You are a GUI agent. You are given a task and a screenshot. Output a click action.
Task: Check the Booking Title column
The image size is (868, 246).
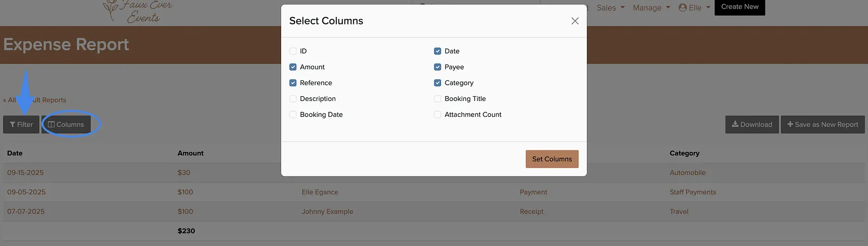437,99
